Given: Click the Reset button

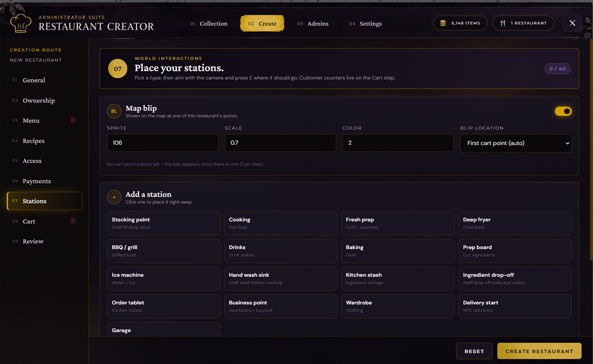Looking at the screenshot, I should click(x=474, y=351).
